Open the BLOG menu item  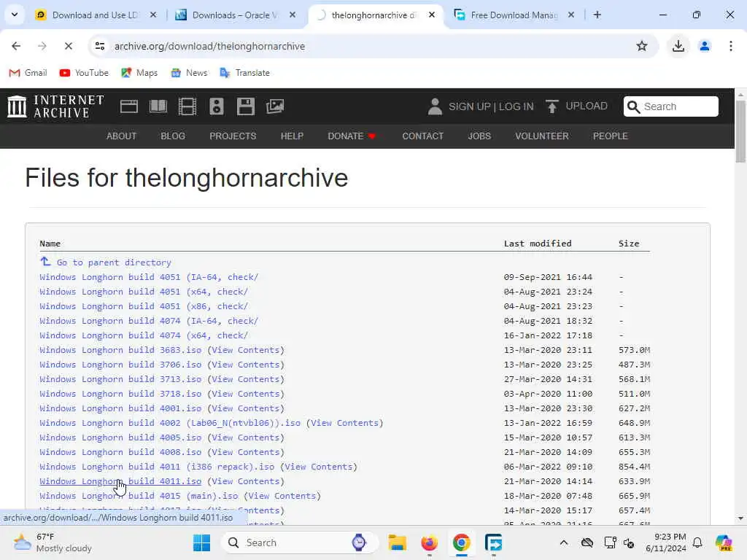click(x=172, y=136)
